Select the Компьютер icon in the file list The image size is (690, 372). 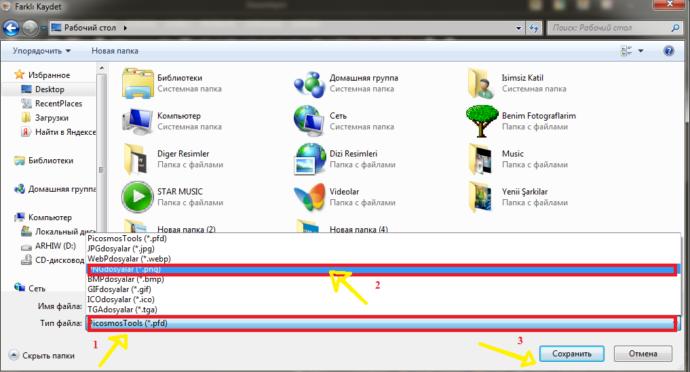point(137,121)
